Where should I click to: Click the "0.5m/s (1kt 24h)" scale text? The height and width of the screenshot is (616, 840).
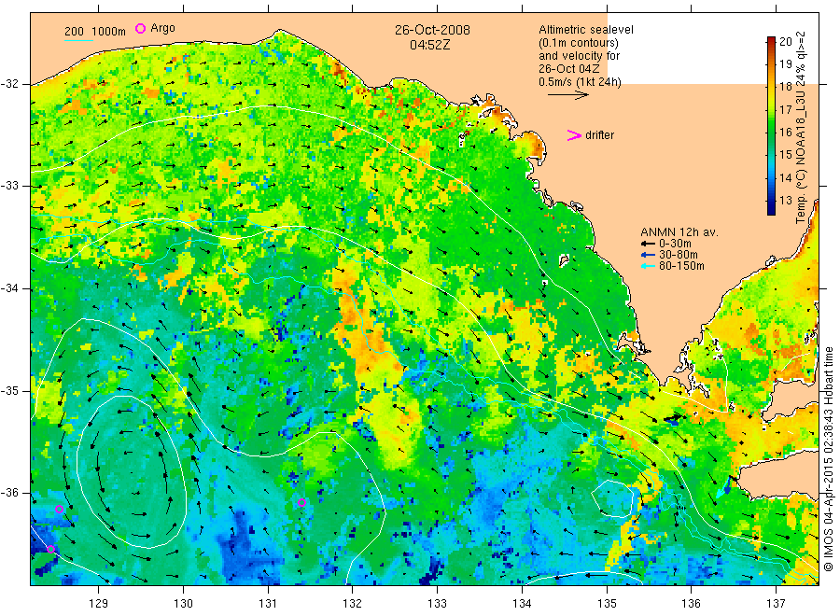coord(581,82)
